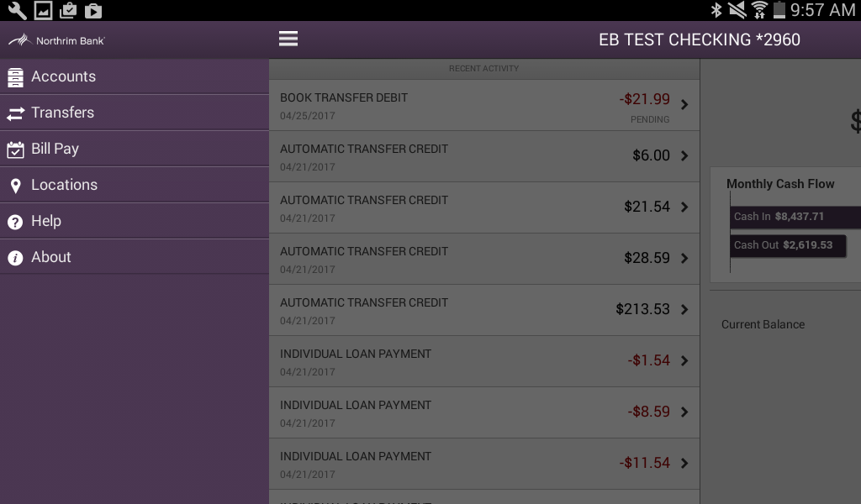Select the Transfers arrows icon

(x=14, y=112)
